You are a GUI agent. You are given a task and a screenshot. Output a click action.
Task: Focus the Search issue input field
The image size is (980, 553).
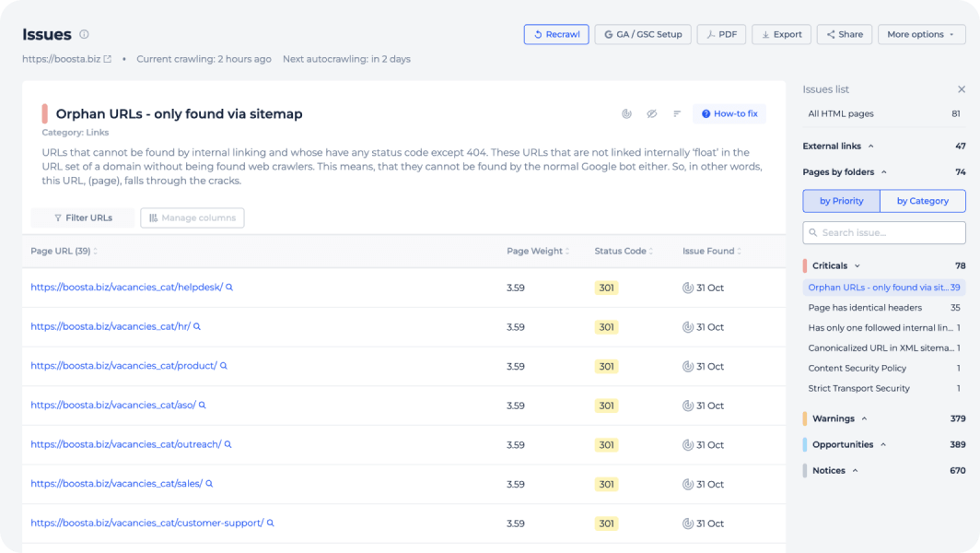pyautogui.click(x=884, y=232)
